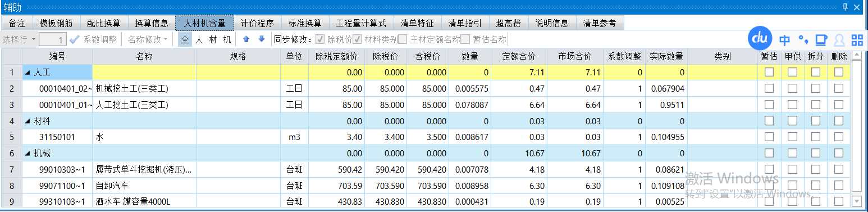Check 暂估 for 机械挖土工 row

(769, 88)
